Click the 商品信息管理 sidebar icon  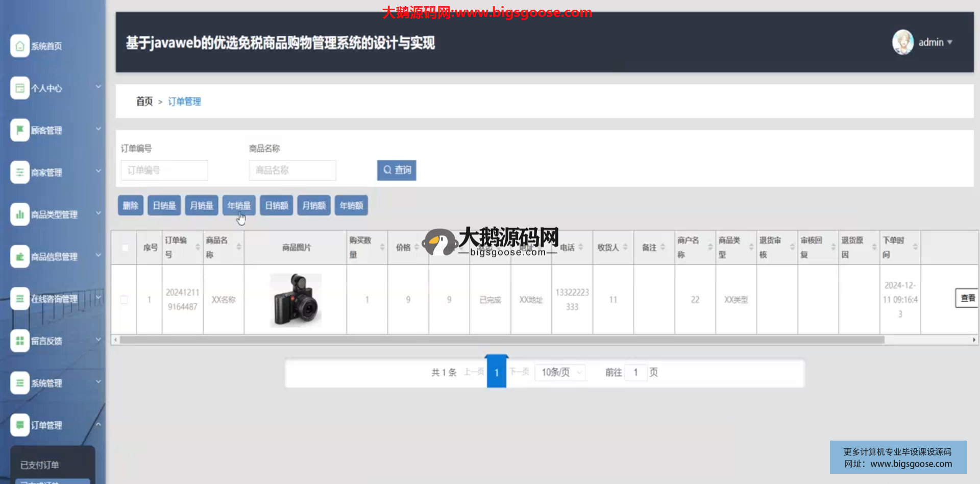pyautogui.click(x=19, y=257)
